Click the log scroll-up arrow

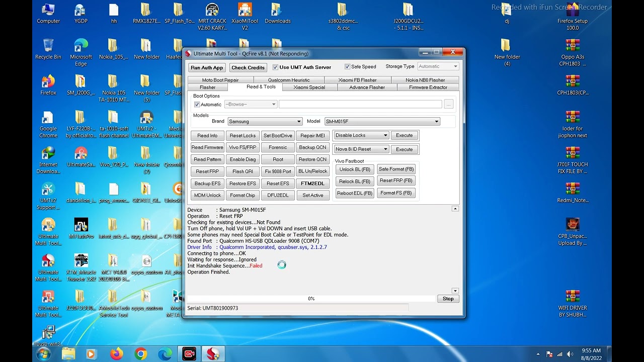pos(455,209)
